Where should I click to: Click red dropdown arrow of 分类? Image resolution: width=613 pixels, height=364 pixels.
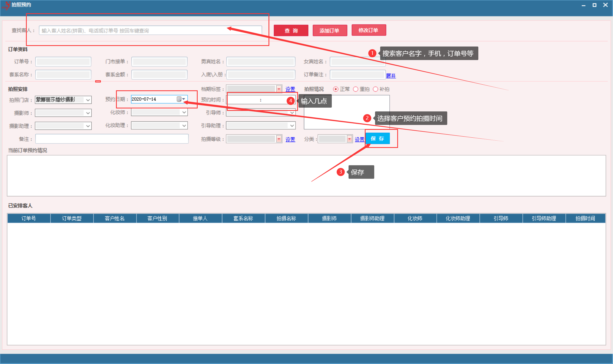(349, 139)
